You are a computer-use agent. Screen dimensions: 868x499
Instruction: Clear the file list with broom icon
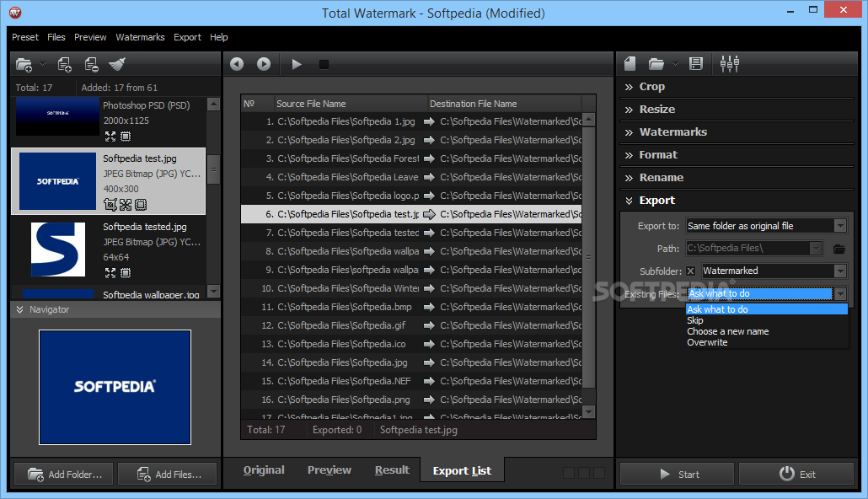117,65
